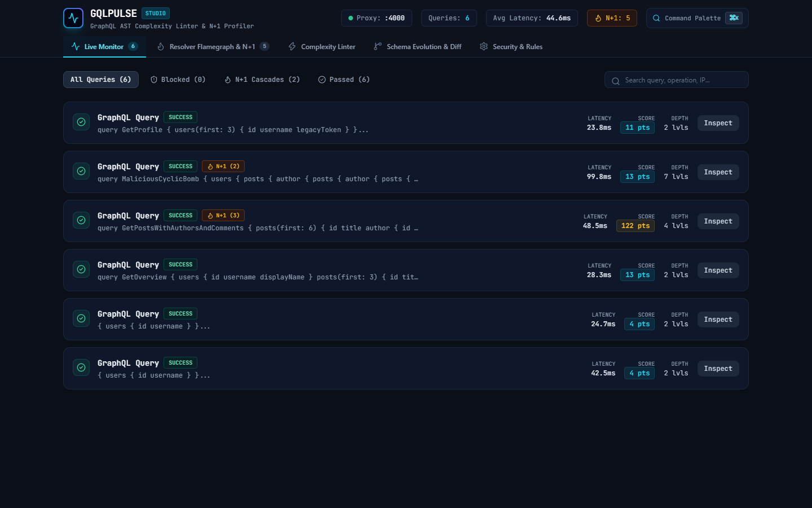
Task: Click the query GetProfile text line
Action: tap(233, 130)
